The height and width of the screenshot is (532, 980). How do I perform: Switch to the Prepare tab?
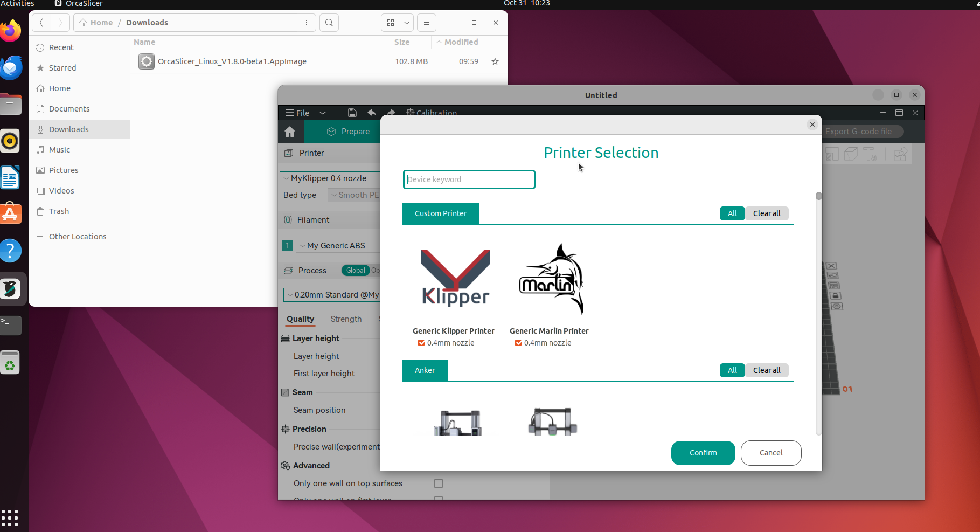(x=348, y=132)
